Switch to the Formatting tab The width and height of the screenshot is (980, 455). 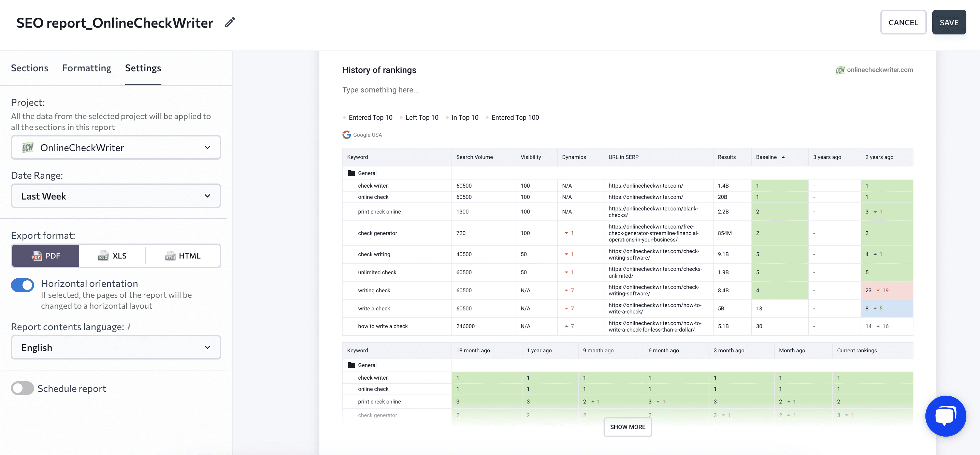point(87,68)
